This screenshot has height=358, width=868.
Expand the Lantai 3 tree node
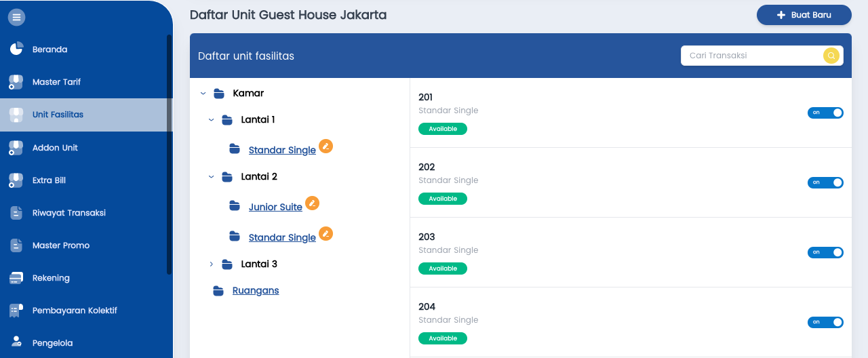[x=211, y=264]
